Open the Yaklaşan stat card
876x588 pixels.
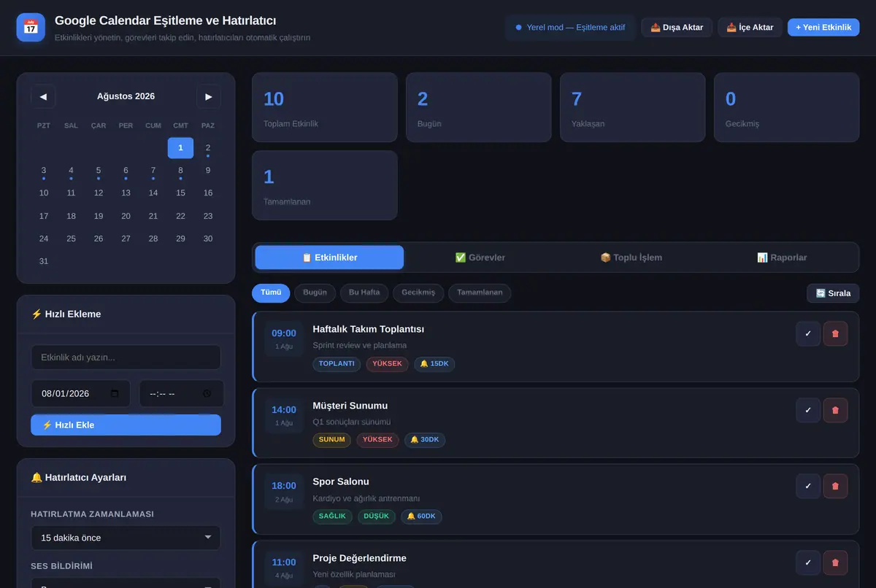point(633,107)
